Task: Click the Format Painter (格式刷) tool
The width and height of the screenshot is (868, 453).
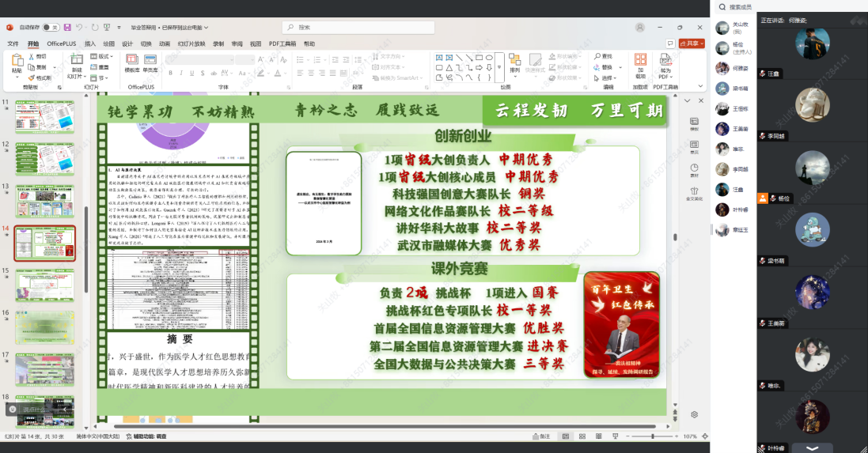Action: pyautogui.click(x=39, y=77)
